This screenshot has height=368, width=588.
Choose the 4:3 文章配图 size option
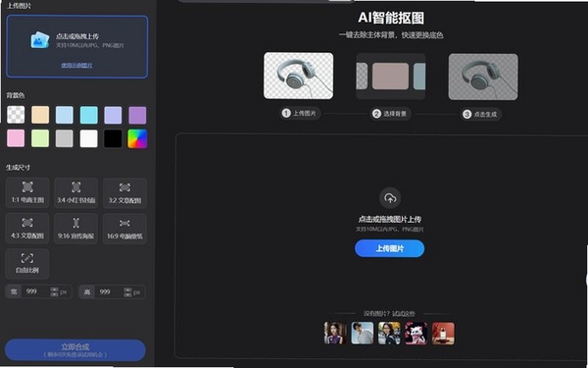(x=27, y=229)
